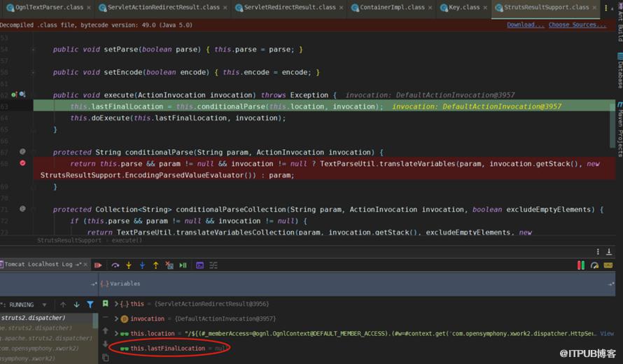The image size is (623, 364).
Task: Click the frames list vertical scrollbar
Action: [x=95, y=321]
